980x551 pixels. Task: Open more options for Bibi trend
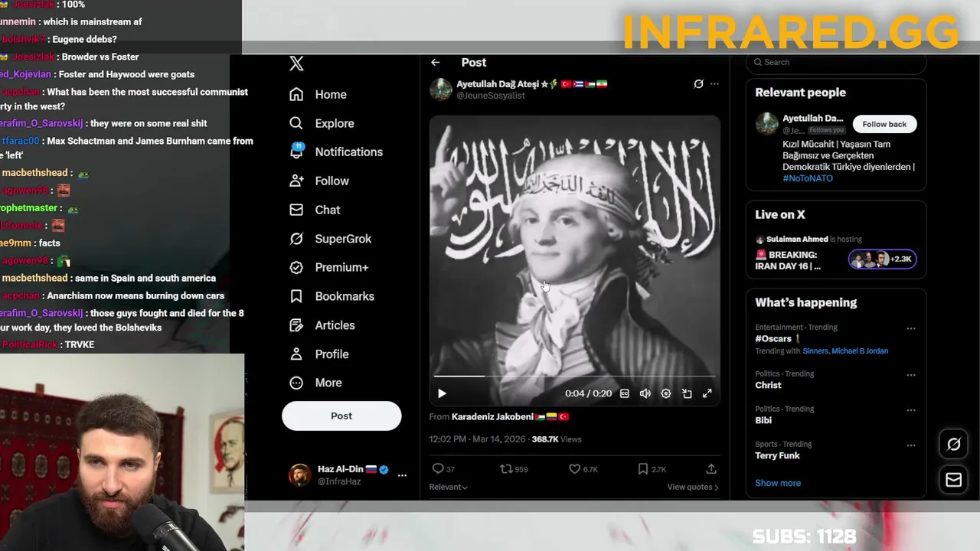click(911, 410)
